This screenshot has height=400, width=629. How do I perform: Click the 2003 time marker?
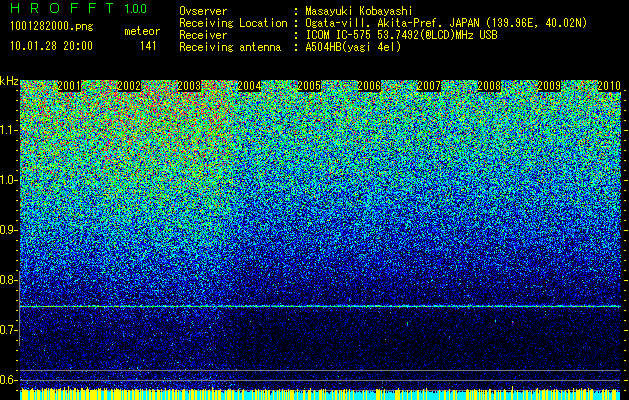click(189, 86)
